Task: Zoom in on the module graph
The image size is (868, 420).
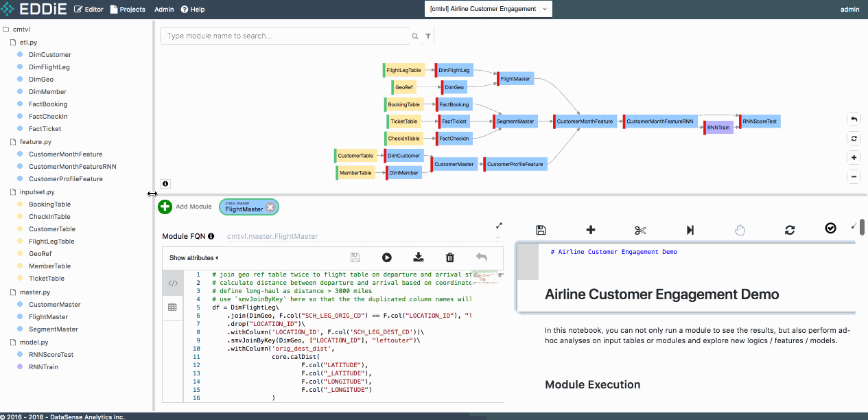Action: [854, 157]
